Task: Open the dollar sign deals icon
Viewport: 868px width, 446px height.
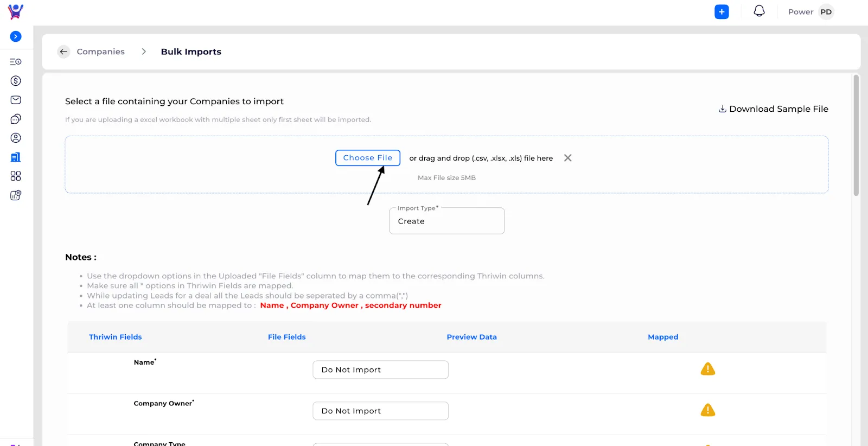Action: 16,81
